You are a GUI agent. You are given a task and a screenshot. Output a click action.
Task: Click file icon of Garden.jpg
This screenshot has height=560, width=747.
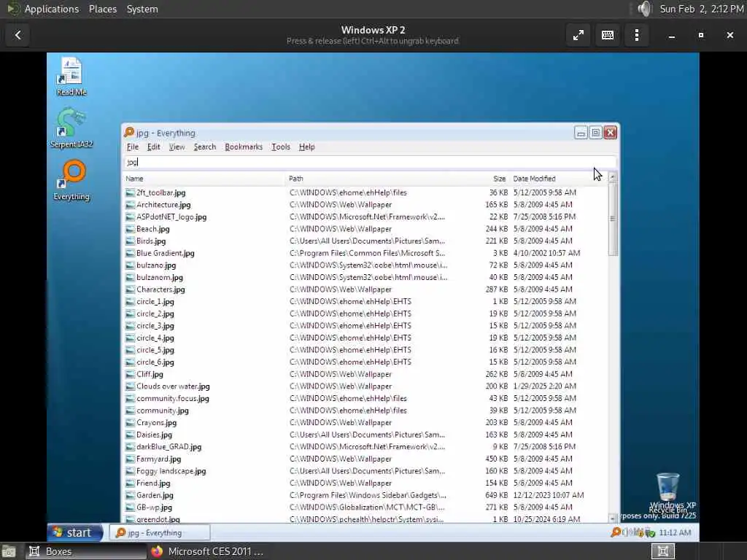[x=130, y=495]
